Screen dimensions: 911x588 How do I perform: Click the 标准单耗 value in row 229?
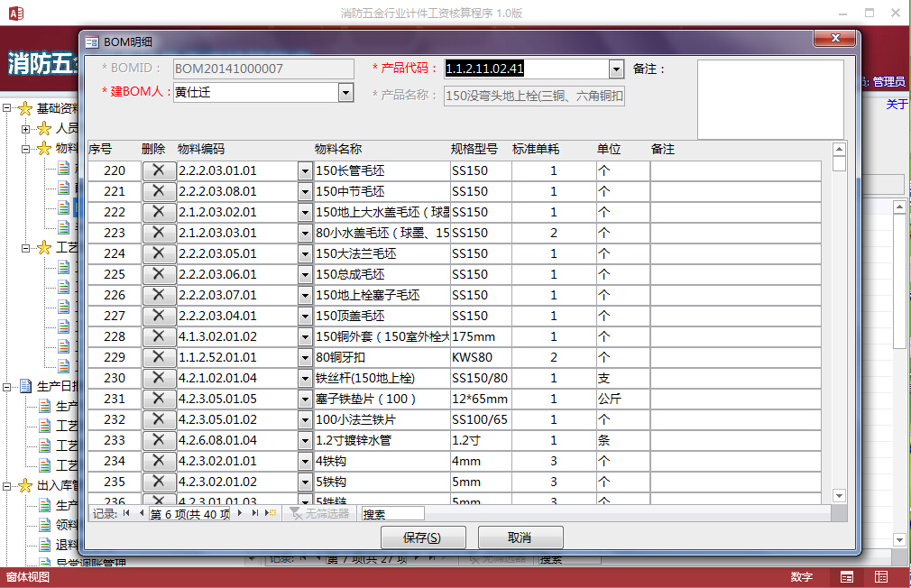pyautogui.click(x=554, y=357)
